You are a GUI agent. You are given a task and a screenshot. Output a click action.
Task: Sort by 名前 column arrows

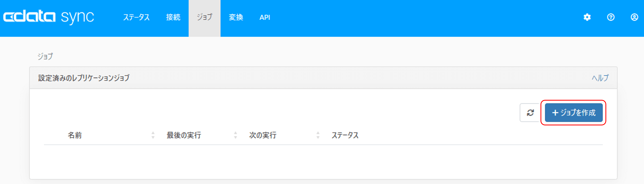tap(153, 135)
